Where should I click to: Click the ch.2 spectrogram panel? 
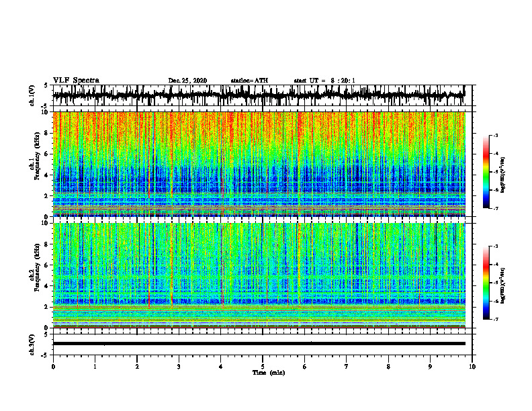(x=259, y=275)
